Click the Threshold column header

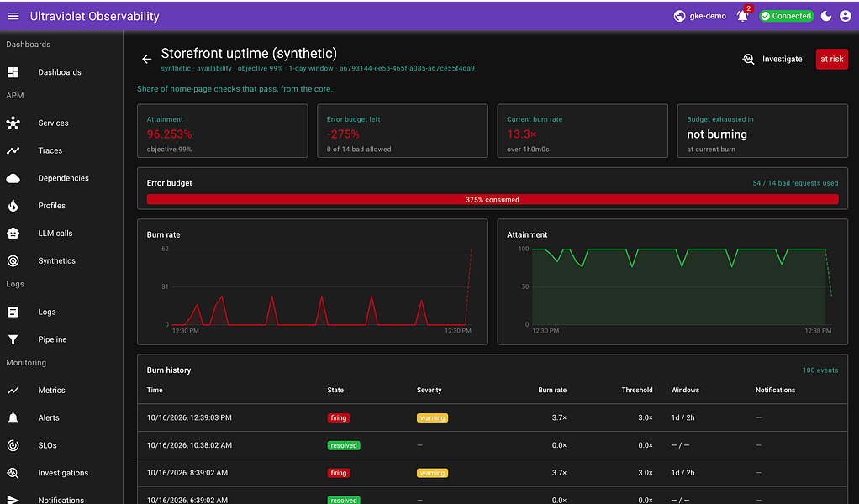pyautogui.click(x=637, y=390)
